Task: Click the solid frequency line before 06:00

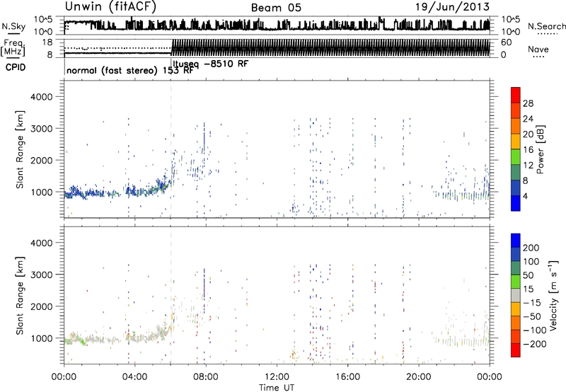Action: tap(117, 53)
